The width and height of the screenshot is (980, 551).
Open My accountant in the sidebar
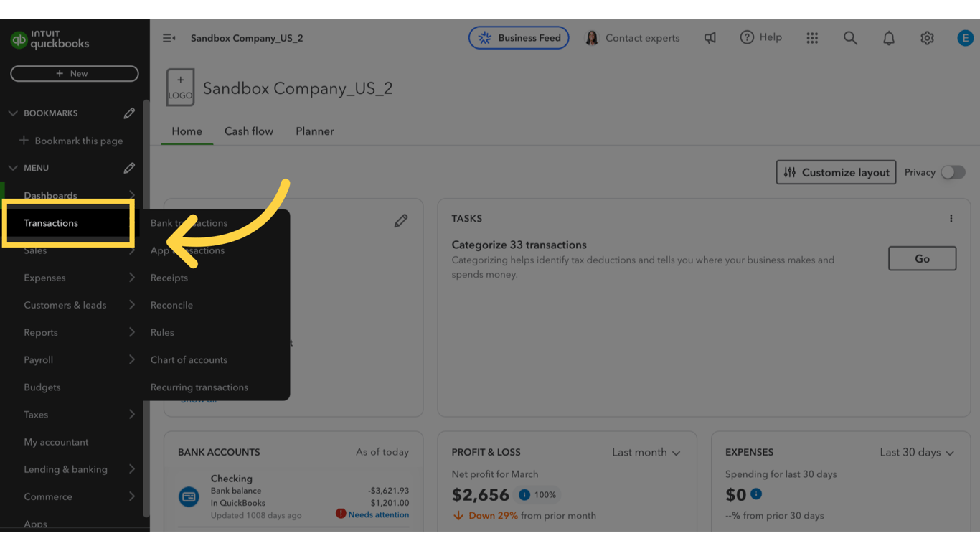pos(56,442)
